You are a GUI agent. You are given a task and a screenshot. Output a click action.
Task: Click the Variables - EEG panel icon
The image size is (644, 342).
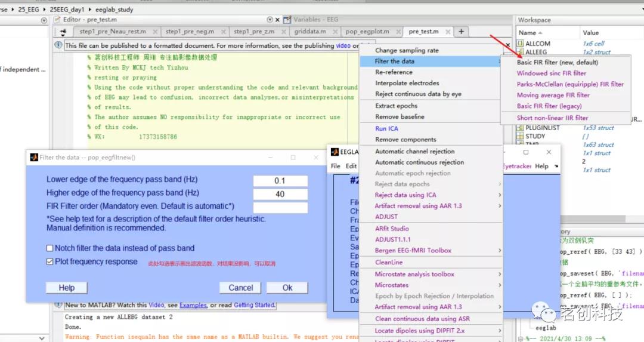(x=287, y=19)
